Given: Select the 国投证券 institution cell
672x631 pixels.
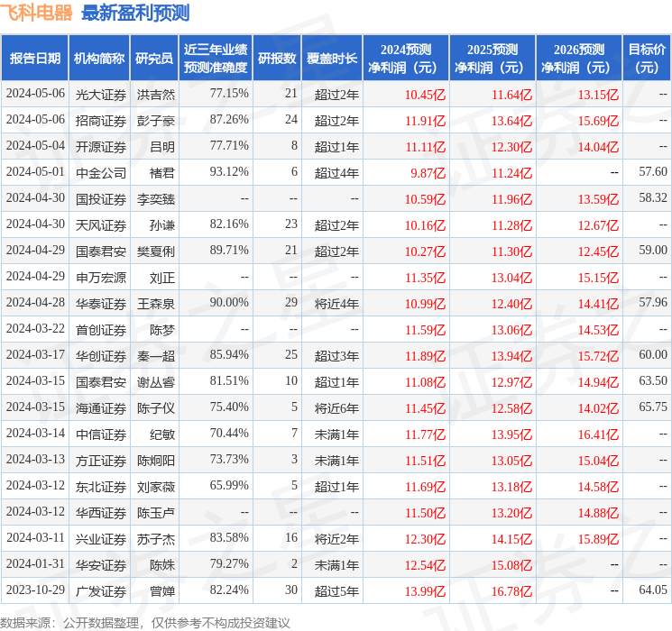Looking at the screenshot, I should click(x=101, y=199).
